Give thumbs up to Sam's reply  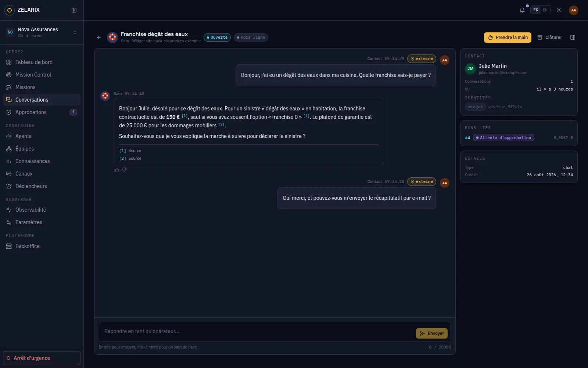[116, 170]
